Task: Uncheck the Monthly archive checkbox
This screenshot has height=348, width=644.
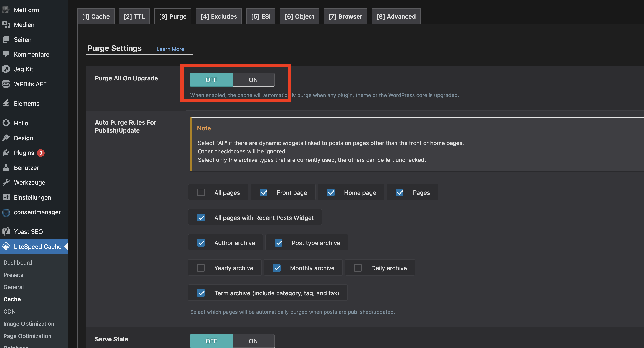Action: click(277, 268)
